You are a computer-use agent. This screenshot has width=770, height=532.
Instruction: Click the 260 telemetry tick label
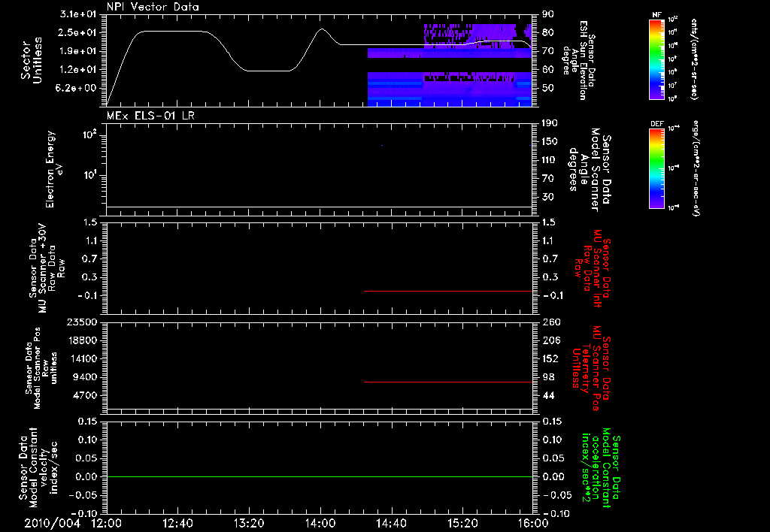coord(551,322)
